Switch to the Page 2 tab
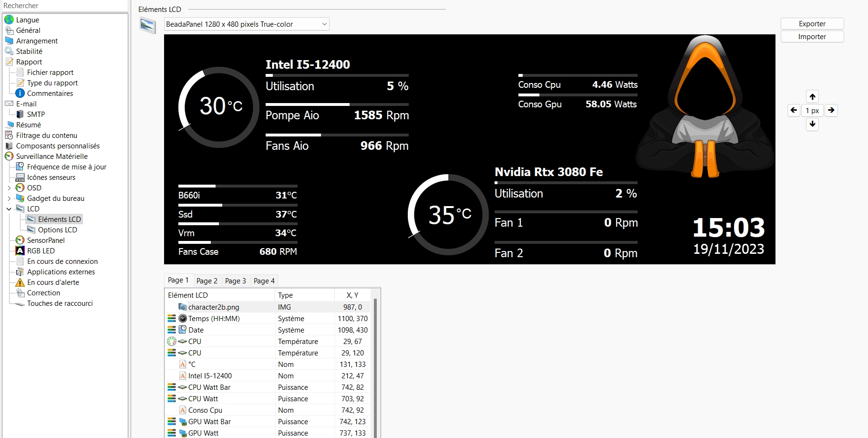 207,281
